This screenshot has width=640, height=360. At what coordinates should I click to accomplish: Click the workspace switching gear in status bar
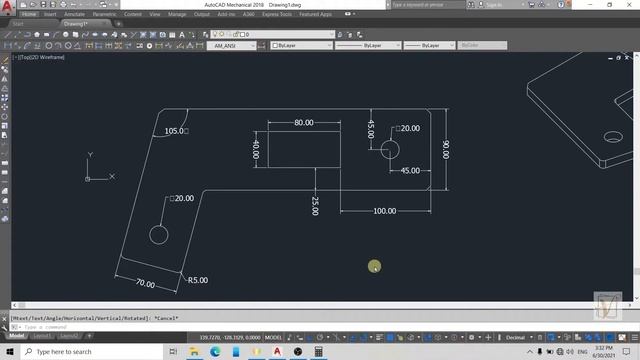471,338
